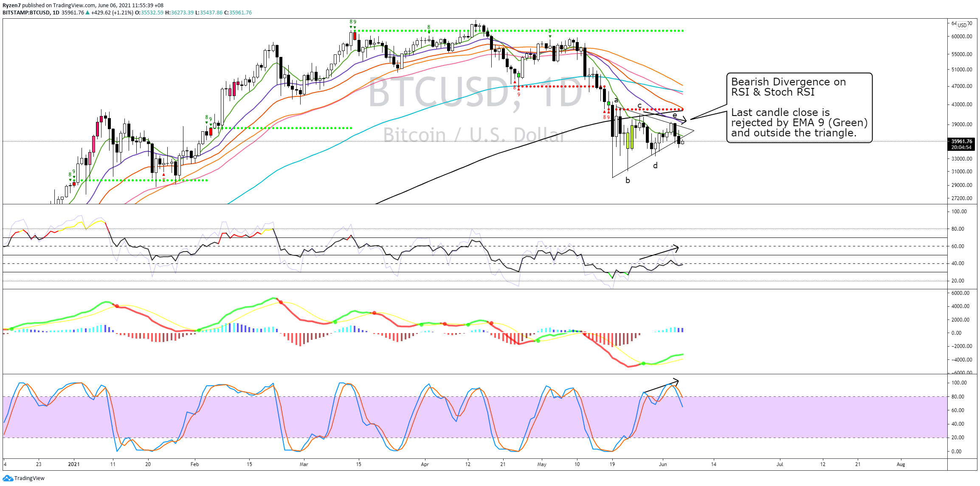Click the 51000.00 price axis label
The width and height of the screenshot is (980, 486).
click(962, 70)
